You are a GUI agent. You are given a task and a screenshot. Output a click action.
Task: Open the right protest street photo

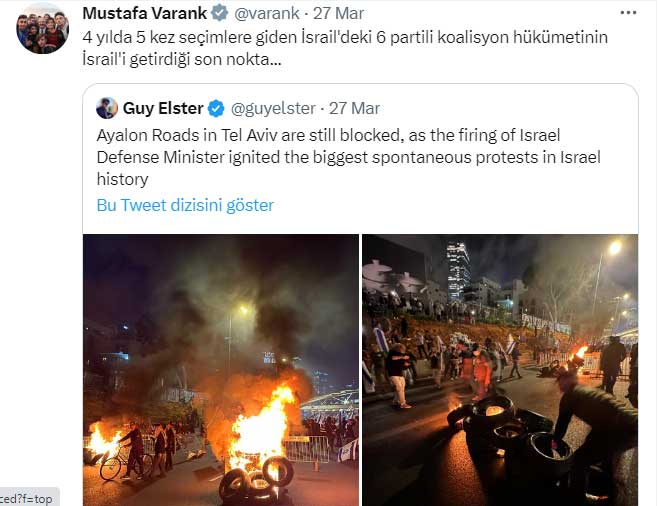500,370
